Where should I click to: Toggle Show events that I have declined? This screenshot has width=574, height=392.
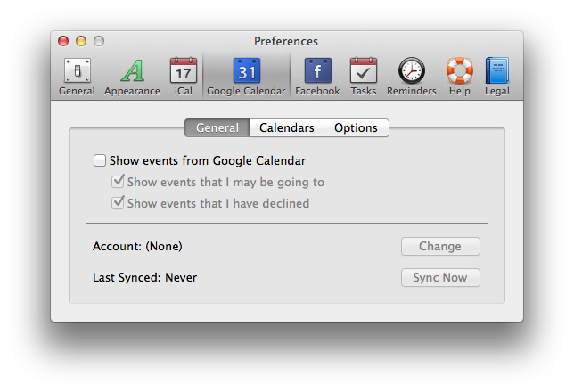[x=118, y=203]
